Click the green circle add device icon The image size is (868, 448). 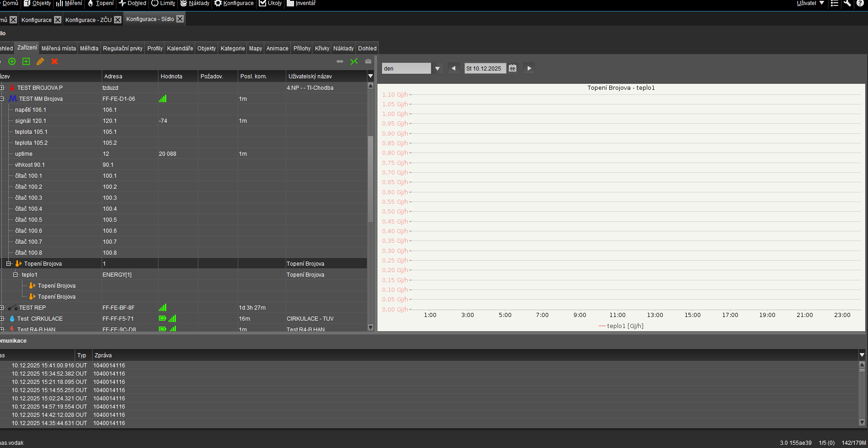12,61
